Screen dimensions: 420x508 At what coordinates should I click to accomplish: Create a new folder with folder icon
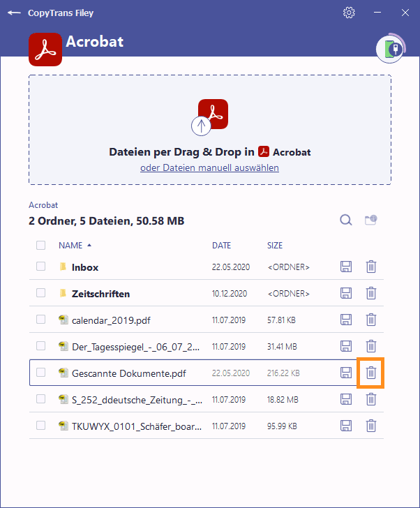click(370, 220)
